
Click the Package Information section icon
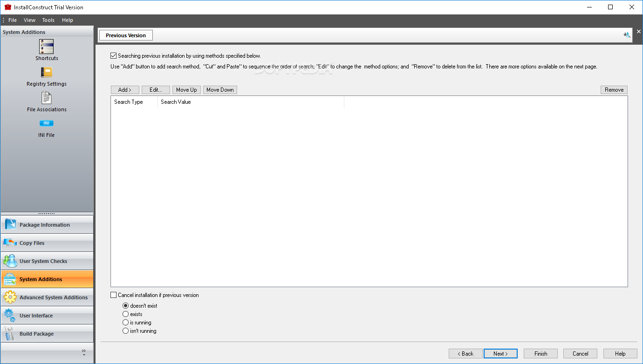[x=10, y=225]
